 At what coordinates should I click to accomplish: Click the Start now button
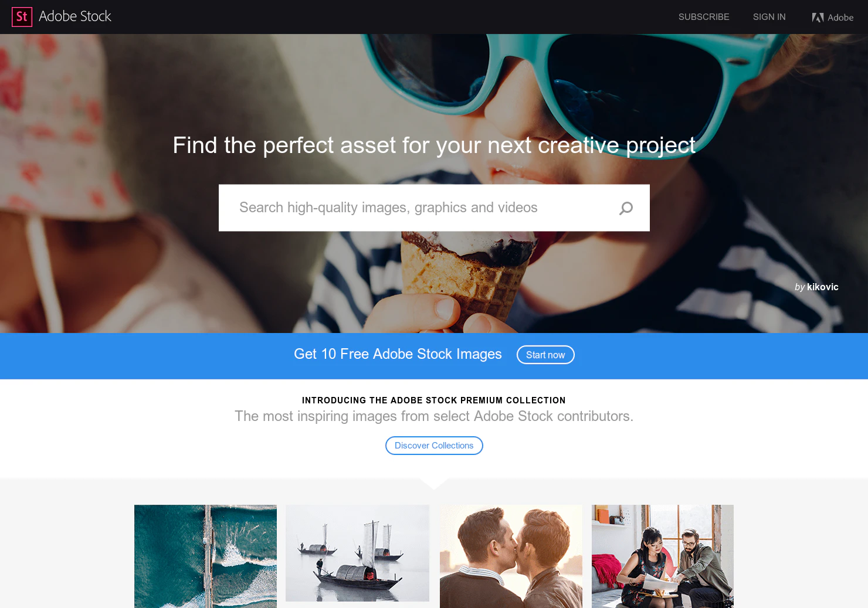click(545, 355)
